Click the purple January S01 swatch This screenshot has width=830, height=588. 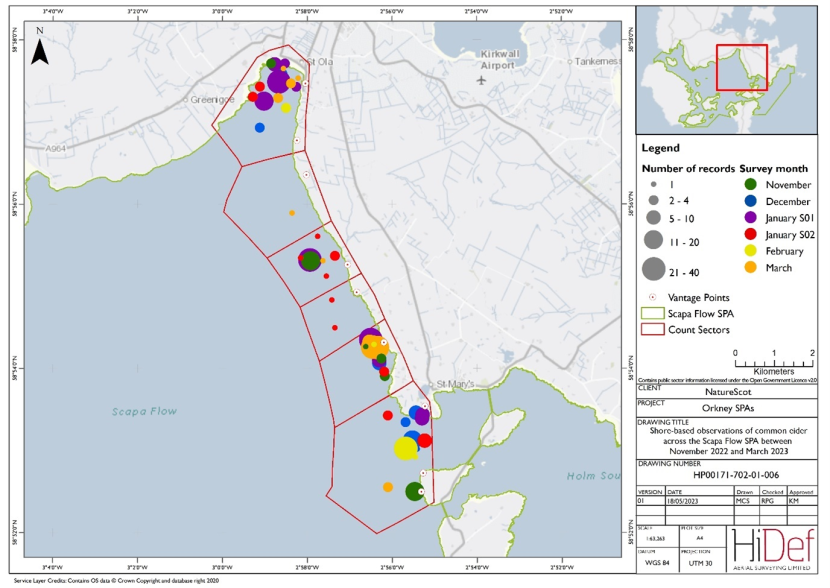750,218
